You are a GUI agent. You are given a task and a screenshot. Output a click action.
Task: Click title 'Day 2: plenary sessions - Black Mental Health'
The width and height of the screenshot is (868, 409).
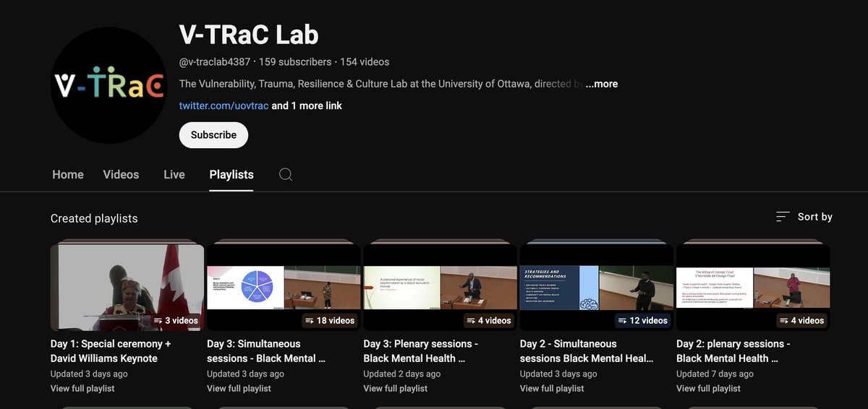click(733, 351)
